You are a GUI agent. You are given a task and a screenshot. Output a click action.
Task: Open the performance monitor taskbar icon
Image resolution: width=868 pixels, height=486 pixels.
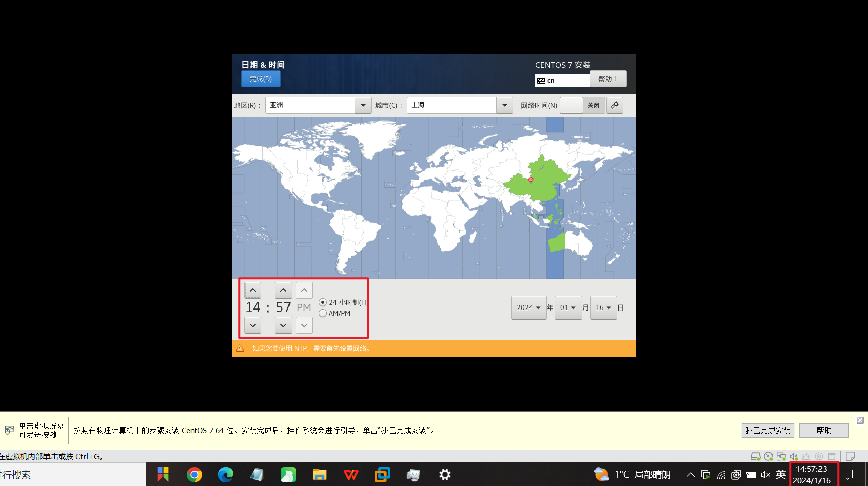click(414, 474)
